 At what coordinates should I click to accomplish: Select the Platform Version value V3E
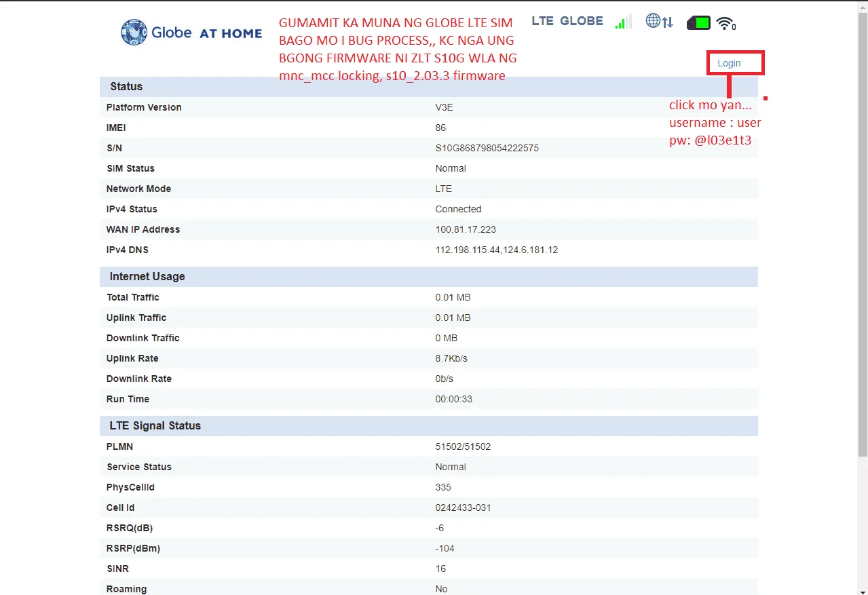click(444, 107)
